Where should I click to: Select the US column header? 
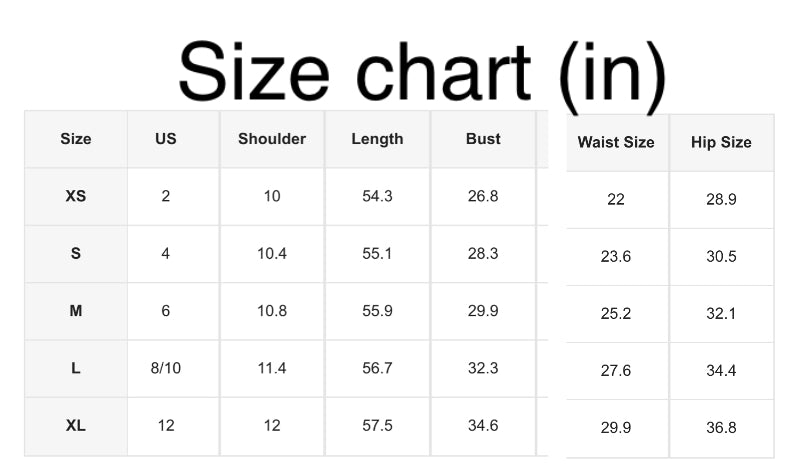click(166, 139)
